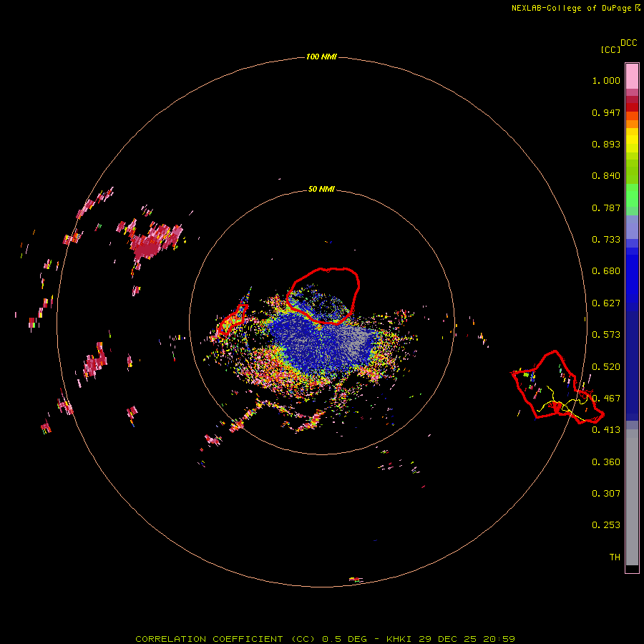Click the TH threshold label

pos(615,557)
